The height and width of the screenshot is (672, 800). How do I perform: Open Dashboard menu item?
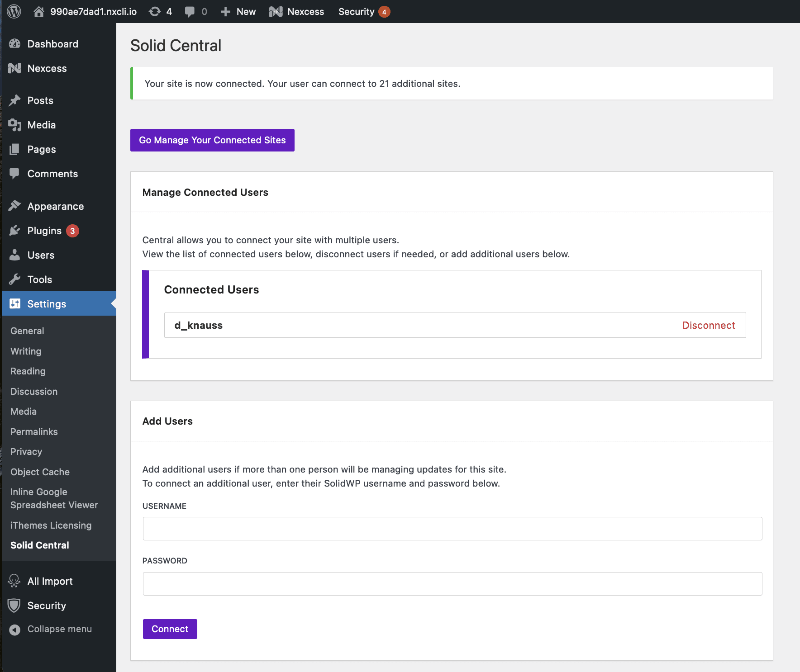(53, 44)
